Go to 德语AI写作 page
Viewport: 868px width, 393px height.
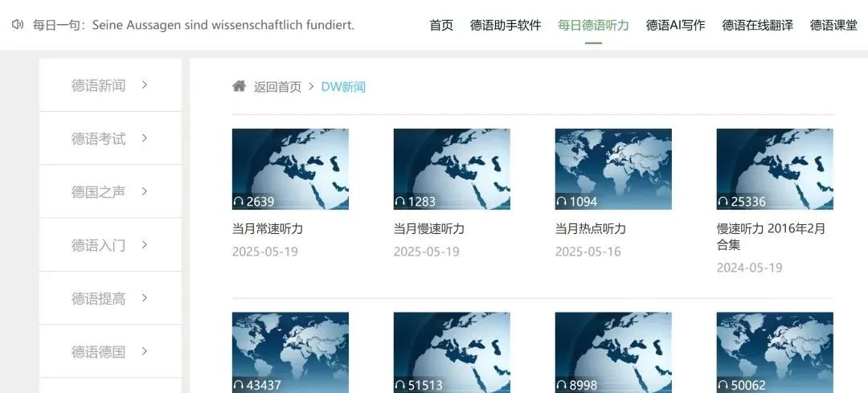point(675,25)
